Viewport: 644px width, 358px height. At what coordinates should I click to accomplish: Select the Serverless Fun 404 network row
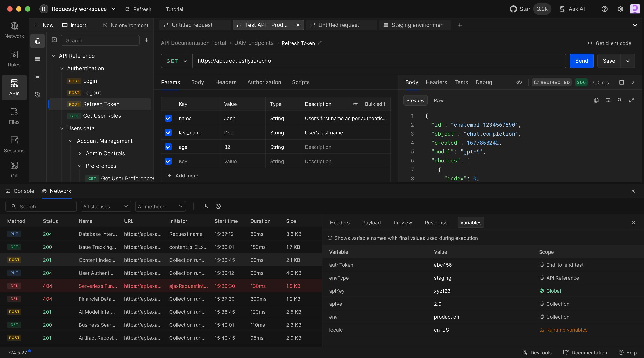coord(161,286)
